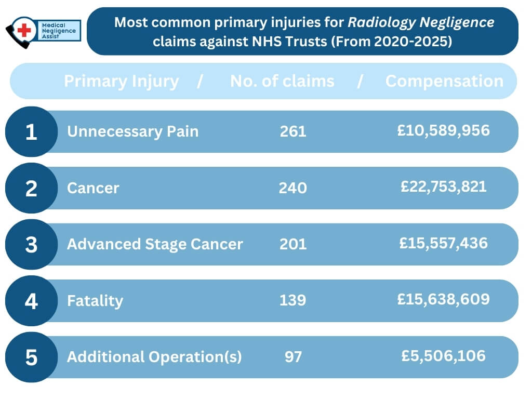This screenshot has height=399, width=532.
Task: Click the number 4 rank circle
Action: pyautogui.click(x=31, y=301)
